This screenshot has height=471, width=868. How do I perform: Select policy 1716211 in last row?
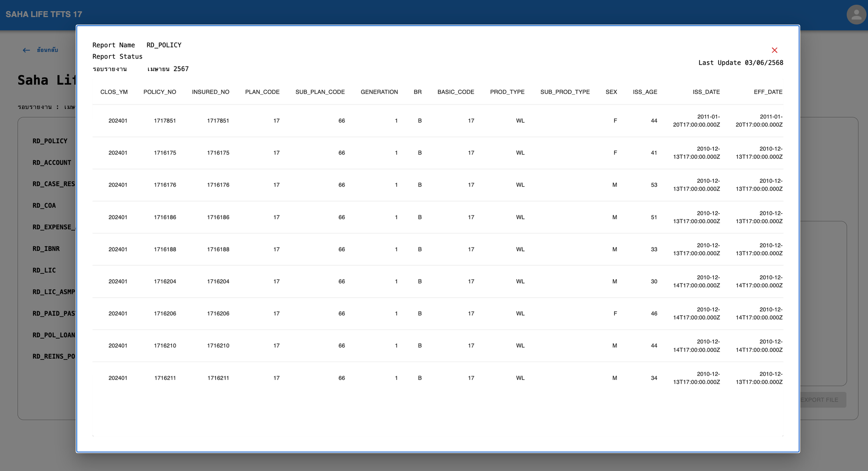pos(165,378)
